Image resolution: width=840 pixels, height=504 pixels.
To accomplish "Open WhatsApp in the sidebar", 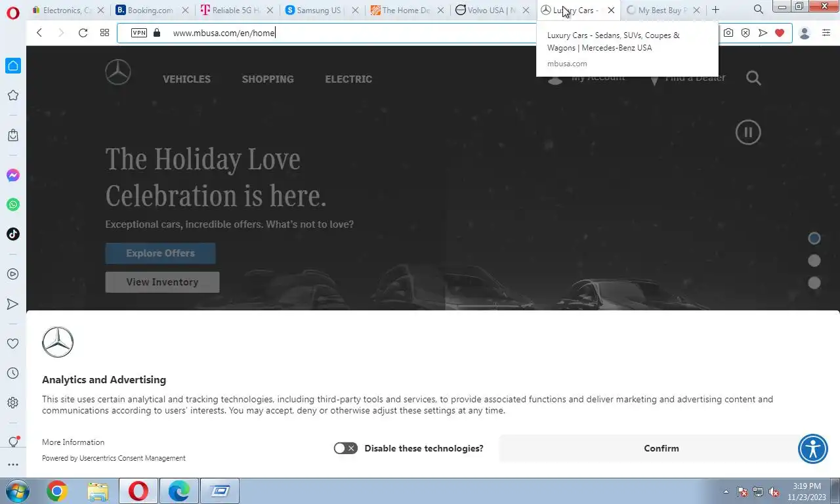I will [x=13, y=205].
